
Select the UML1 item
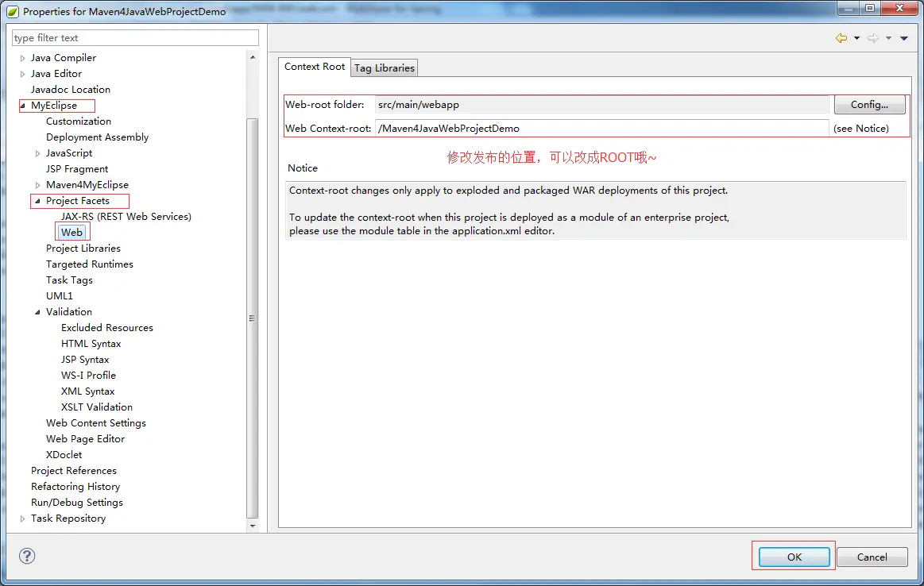[59, 296]
